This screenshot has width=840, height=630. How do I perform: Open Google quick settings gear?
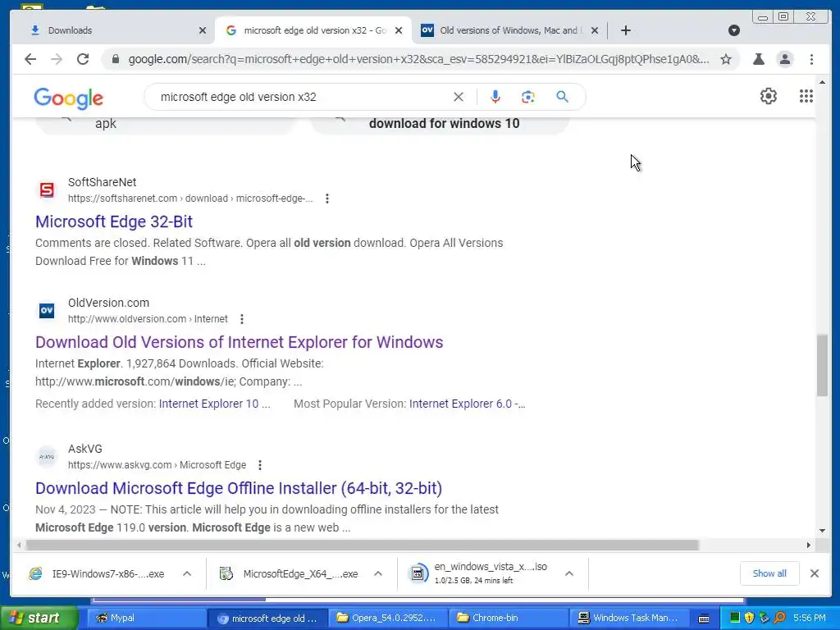coord(768,97)
